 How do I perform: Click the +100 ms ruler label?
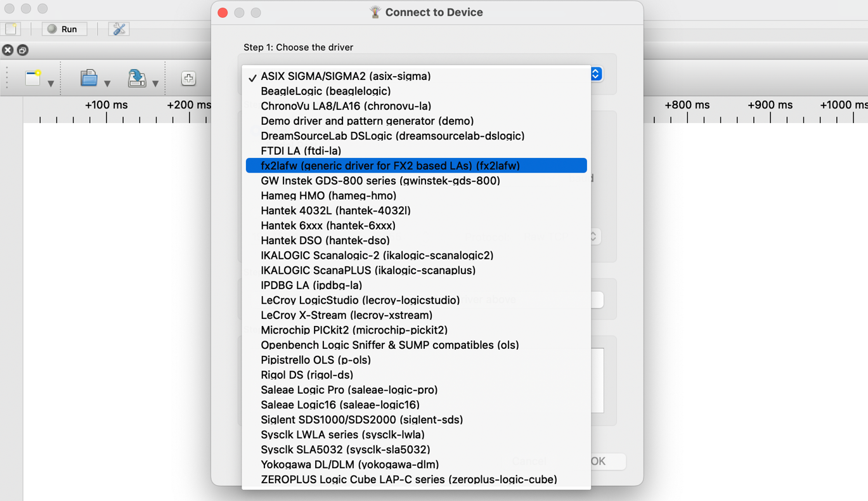(x=107, y=105)
